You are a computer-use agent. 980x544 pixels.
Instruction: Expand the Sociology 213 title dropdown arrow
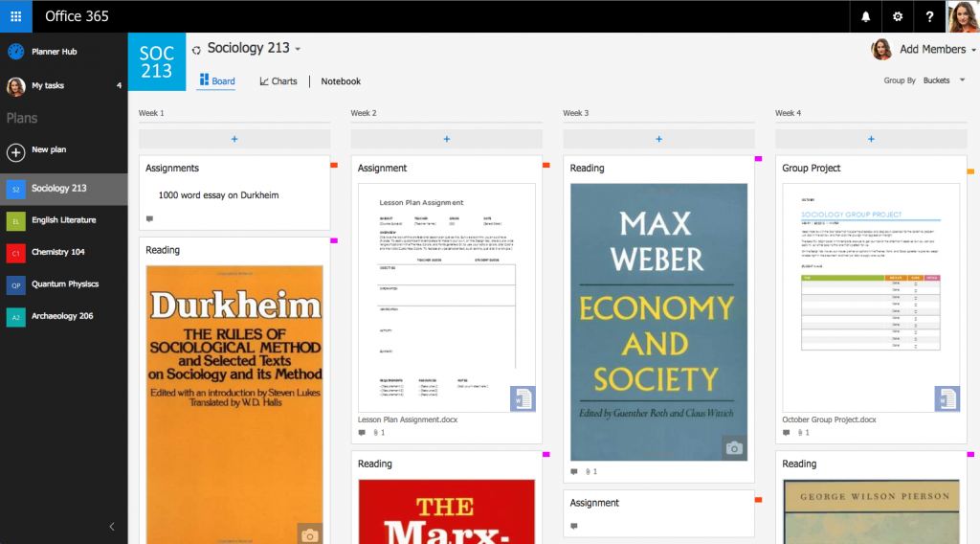coord(298,49)
